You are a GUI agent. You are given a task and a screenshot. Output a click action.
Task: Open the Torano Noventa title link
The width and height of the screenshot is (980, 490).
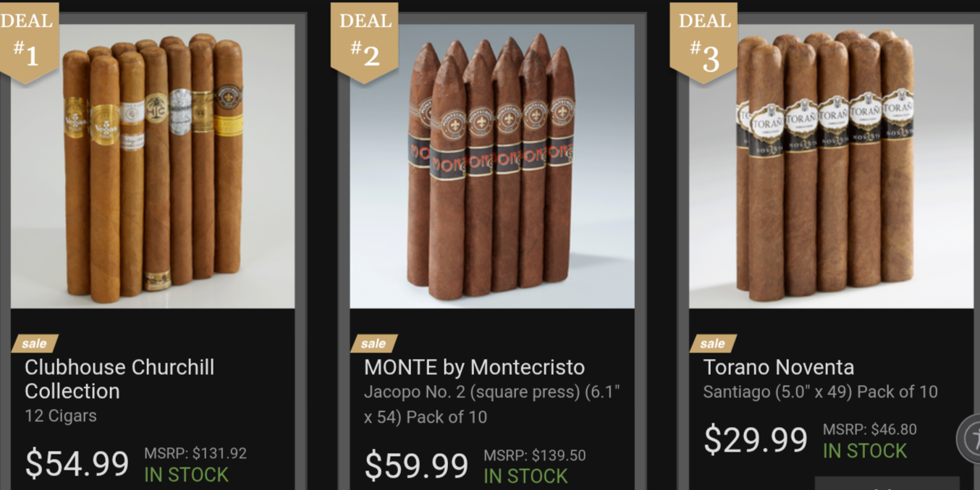[x=778, y=367]
